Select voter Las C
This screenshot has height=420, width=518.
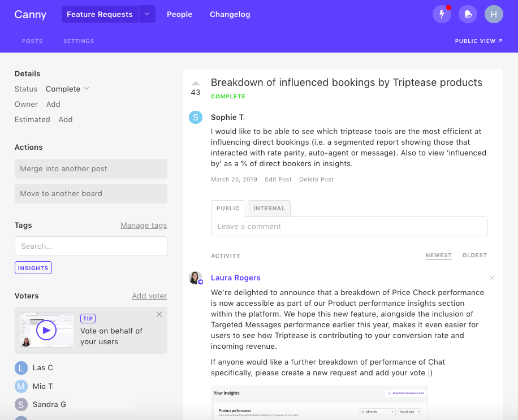coord(43,368)
